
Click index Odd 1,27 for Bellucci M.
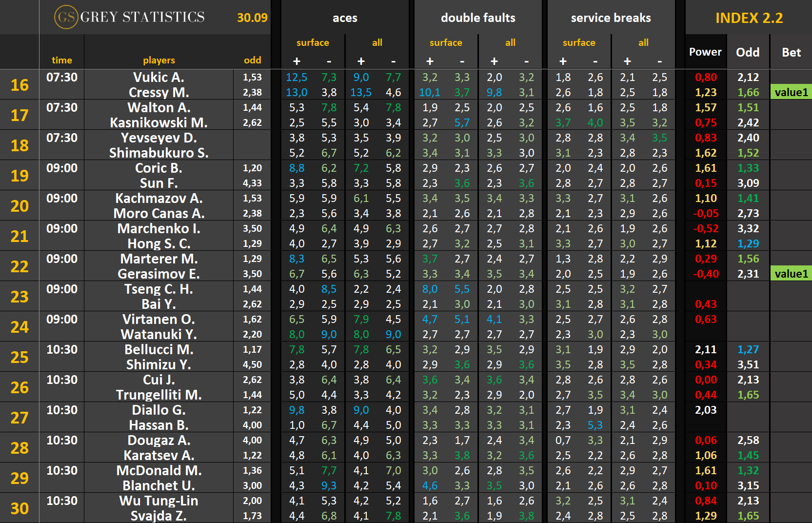748,349
